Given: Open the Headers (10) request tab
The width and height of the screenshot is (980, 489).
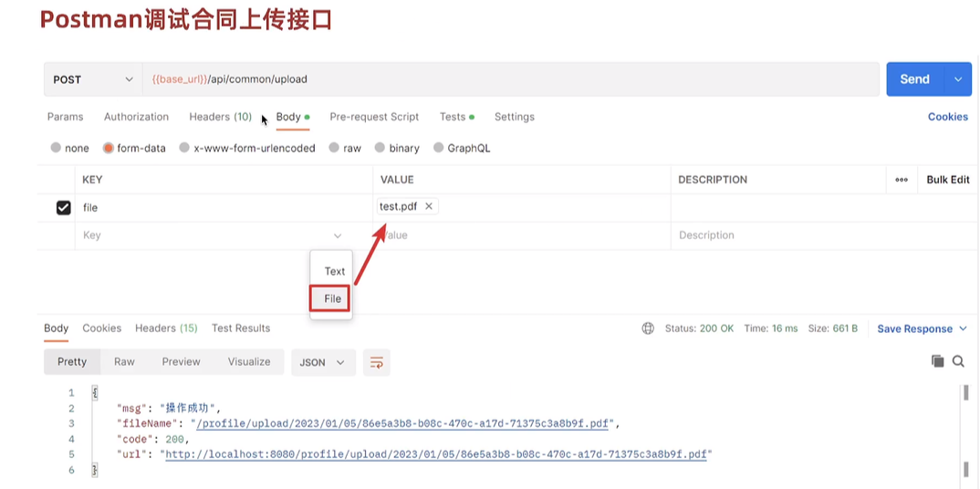Looking at the screenshot, I should point(220,117).
